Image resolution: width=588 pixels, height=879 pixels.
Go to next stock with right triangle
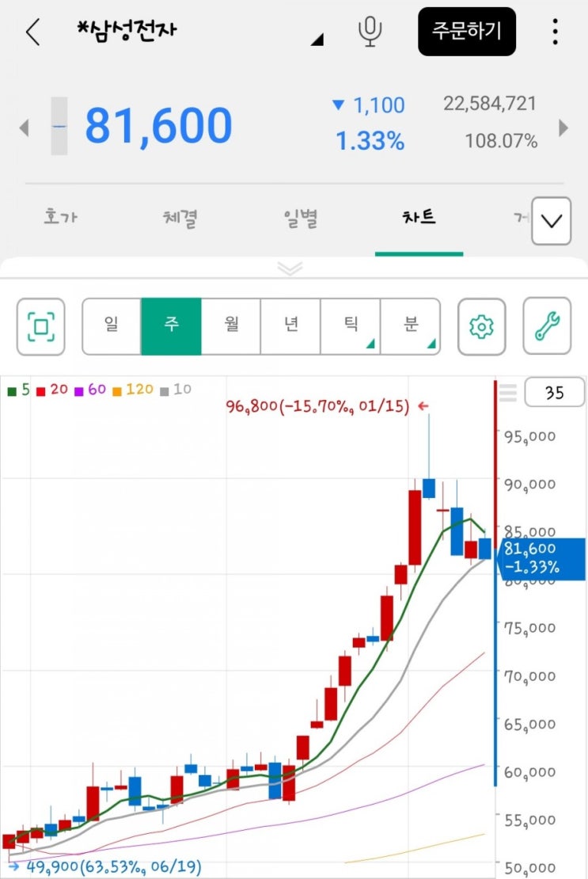coord(563,127)
